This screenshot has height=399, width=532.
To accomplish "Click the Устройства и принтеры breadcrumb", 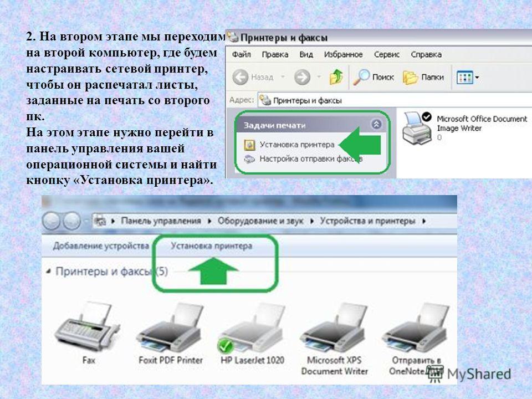I will pyautogui.click(x=367, y=221).
